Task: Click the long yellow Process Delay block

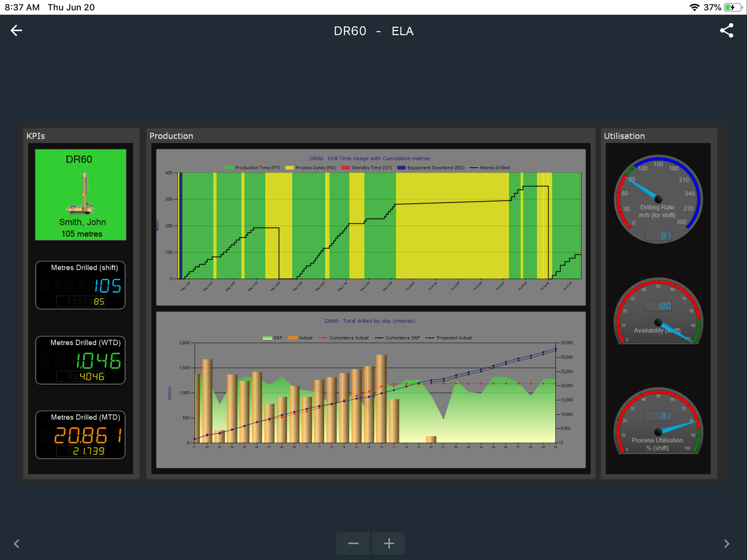Action: pos(452,226)
